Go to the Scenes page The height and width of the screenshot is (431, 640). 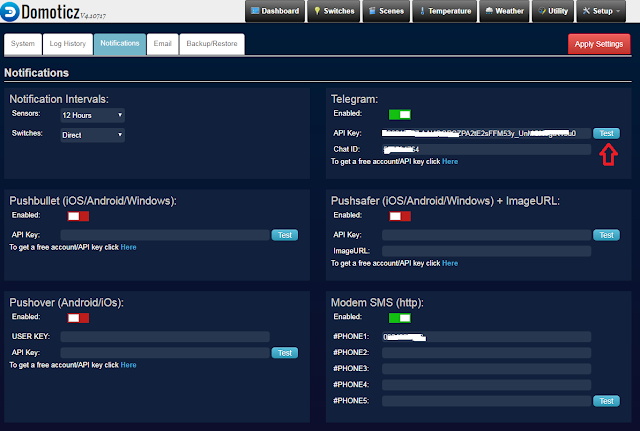coord(386,11)
